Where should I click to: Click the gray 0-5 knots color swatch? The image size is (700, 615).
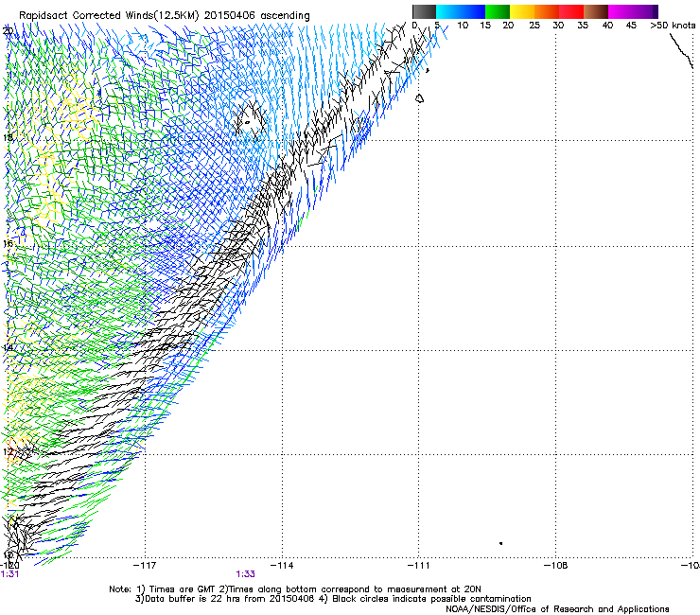click(424, 11)
